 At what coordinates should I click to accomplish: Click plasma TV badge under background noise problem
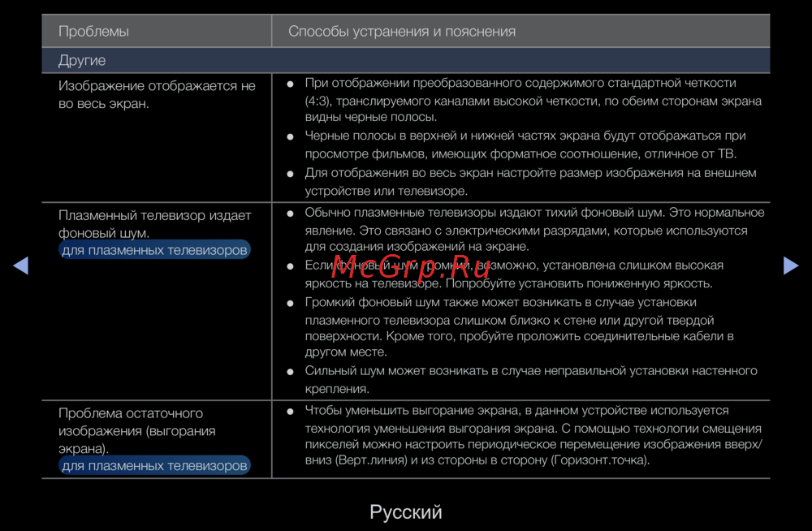coord(154,251)
